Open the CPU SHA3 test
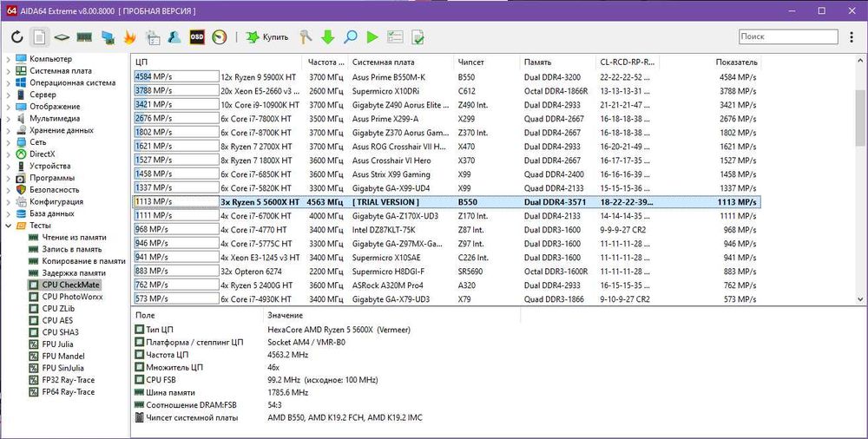868x439 pixels. [x=61, y=332]
